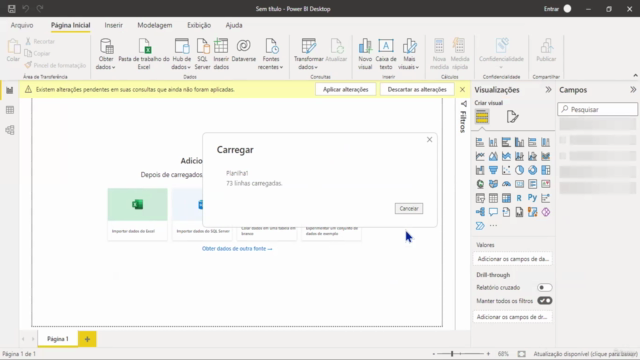Select the area chart visual
640x360 pixels.
[x=493, y=156]
